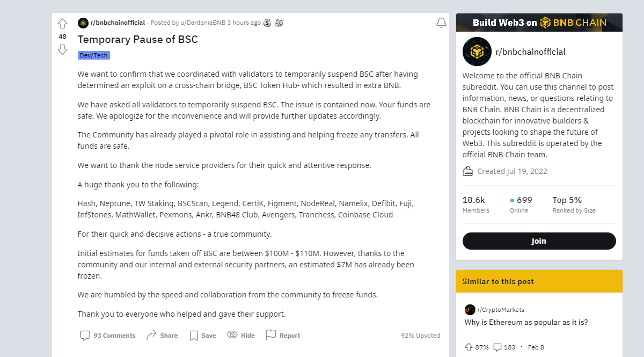Screen dimensions: 644x357
Task: Upvote the Temporary Pause of BSC post
Action: (x=63, y=24)
